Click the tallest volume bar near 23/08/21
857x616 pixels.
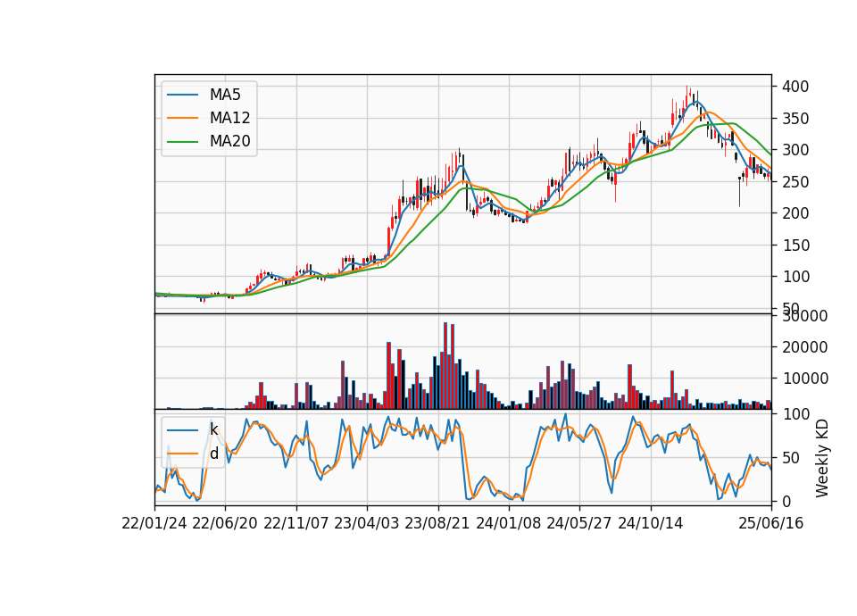[445, 366]
